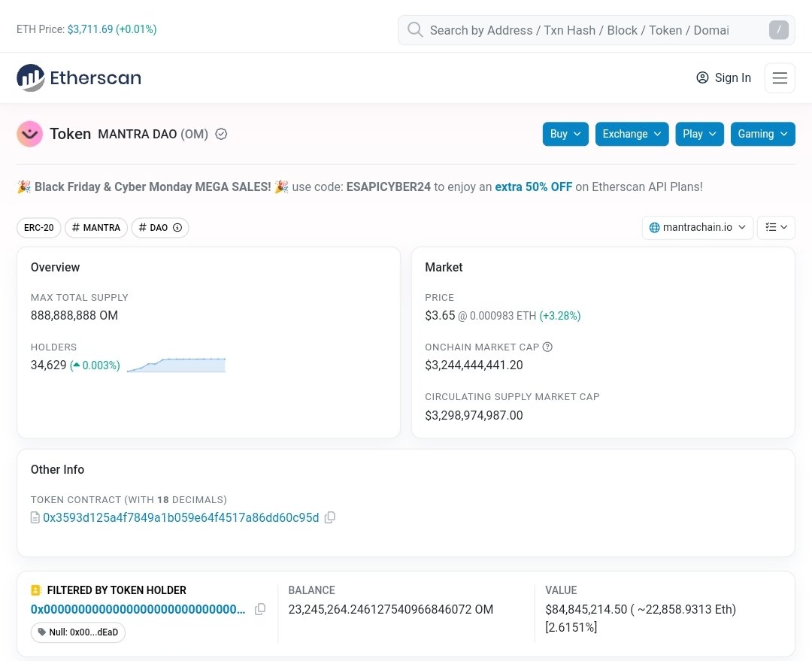Click the MANTRA DAO token logo
Image resolution: width=812 pixels, height=661 pixels.
point(29,134)
